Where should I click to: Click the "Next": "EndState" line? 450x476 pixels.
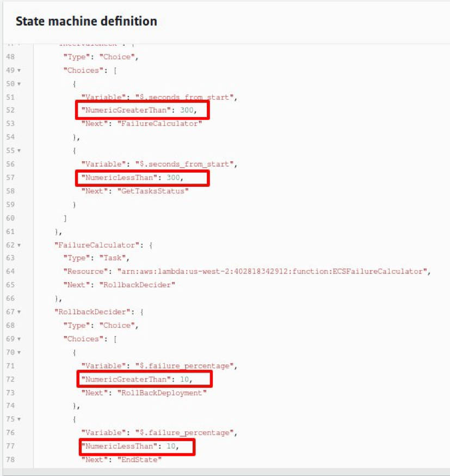coord(121,460)
